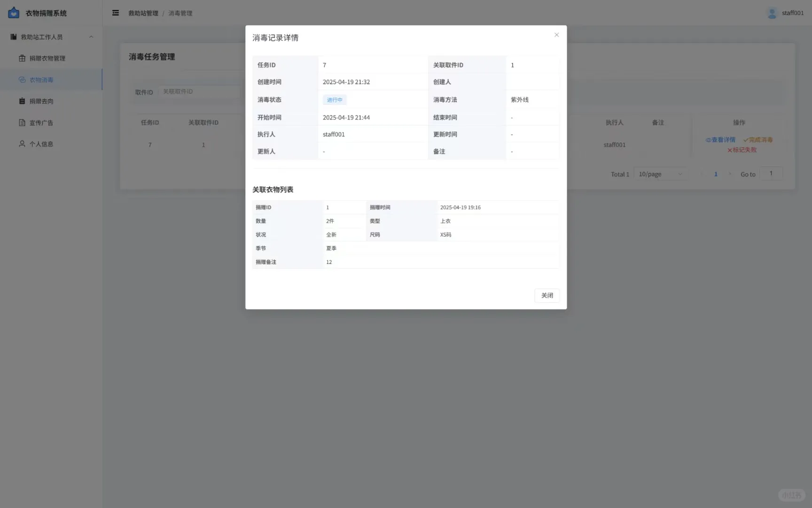
Task: Collapse the 救助站工作人员 sidebar group
Action: click(91, 37)
